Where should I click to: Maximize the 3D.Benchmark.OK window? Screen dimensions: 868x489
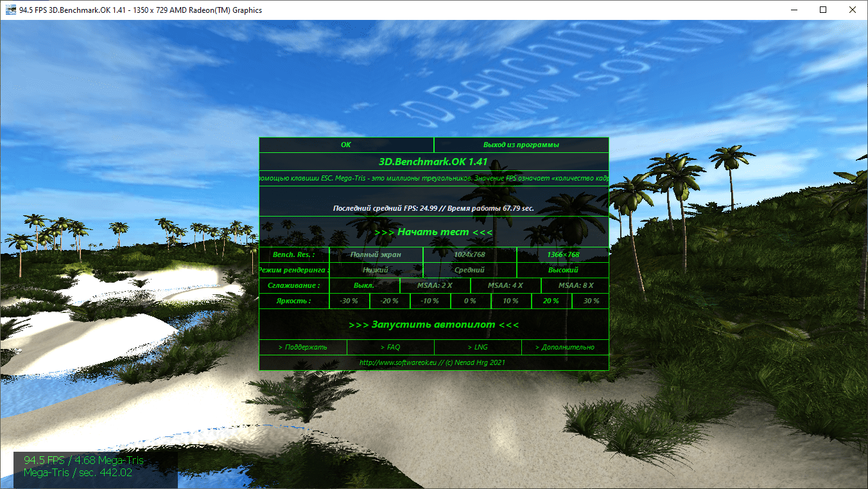click(824, 10)
